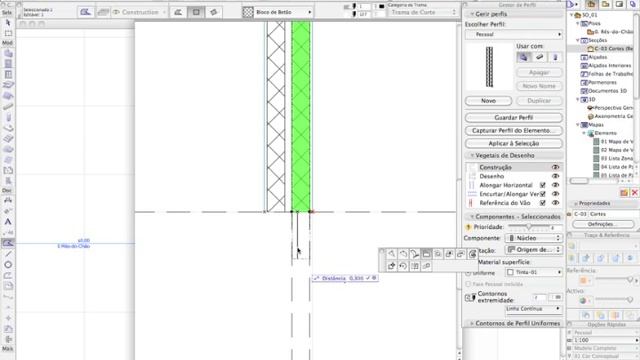Screen dimensions: 640x360
Task: Open the Tinta-01 surface material dropdown
Action: [534, 272]
